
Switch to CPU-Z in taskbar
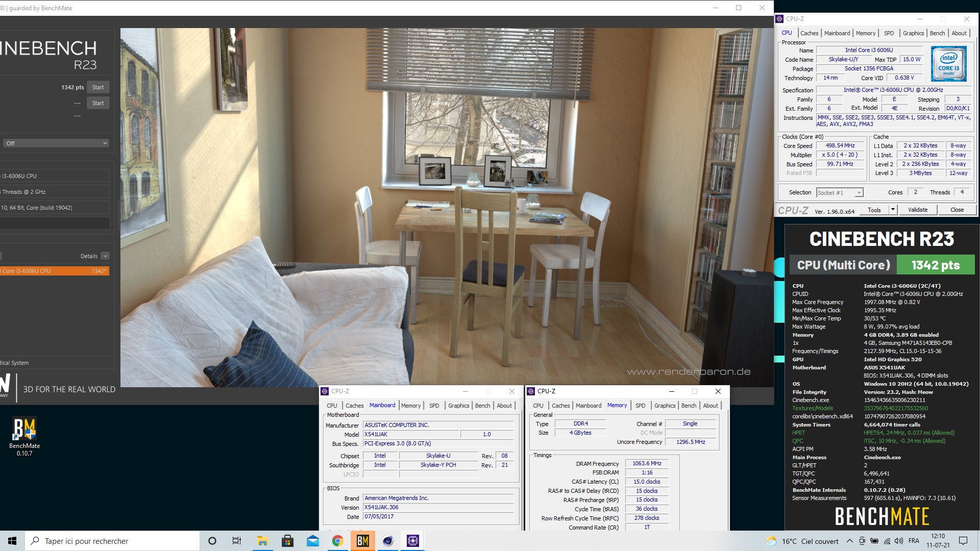[x=413, y=541]
